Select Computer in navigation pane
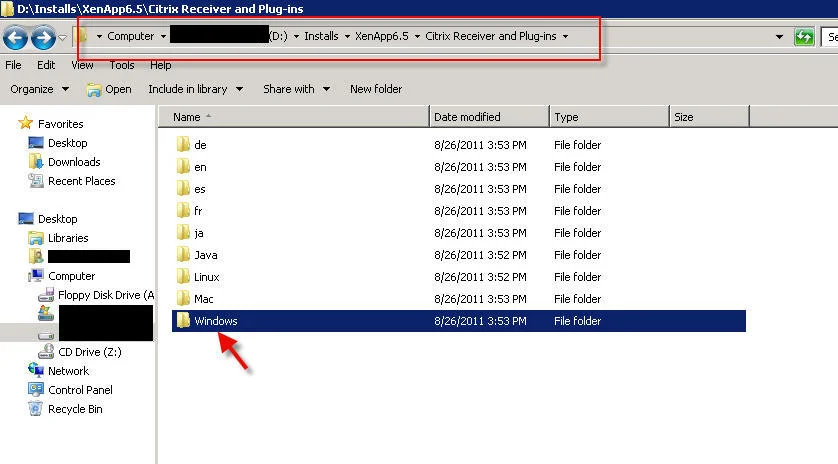The height and width of the screenshot is (464, 838). coord(72,276)
